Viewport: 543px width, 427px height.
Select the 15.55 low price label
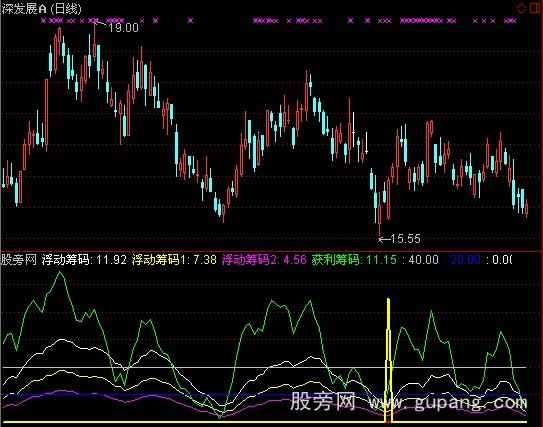405,238
